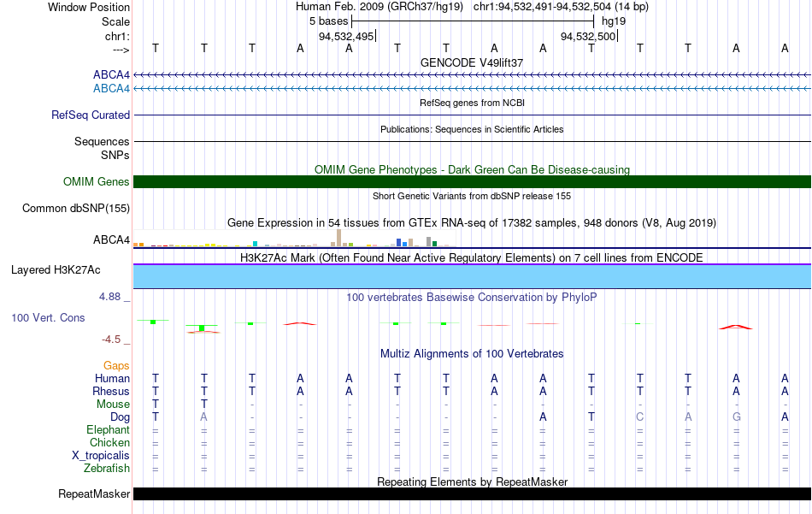Click the 100 Vert. Cons track label
812x514 pixels.
point(48,317)
